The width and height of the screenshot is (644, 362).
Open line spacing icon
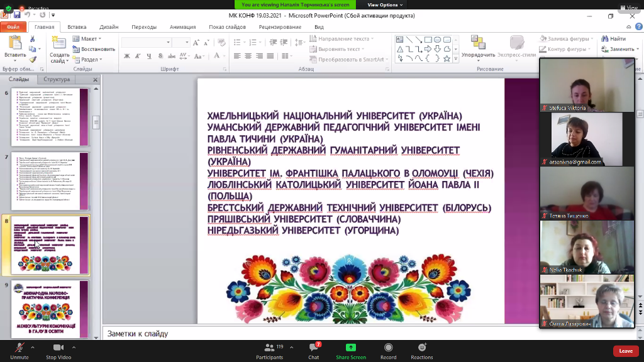coord(299,42)
